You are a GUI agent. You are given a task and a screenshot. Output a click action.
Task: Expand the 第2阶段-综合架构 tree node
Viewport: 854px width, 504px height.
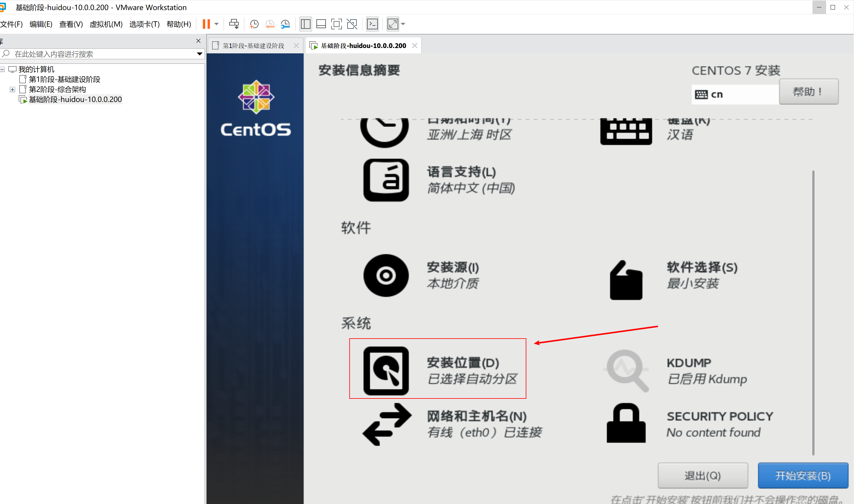pyautogui.click(x=12, y=89)
